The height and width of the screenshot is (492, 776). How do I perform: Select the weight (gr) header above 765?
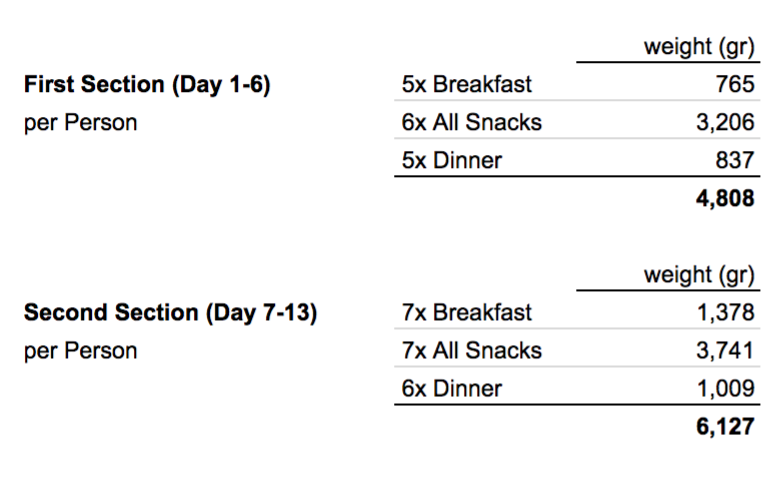[x=697, y=46]
